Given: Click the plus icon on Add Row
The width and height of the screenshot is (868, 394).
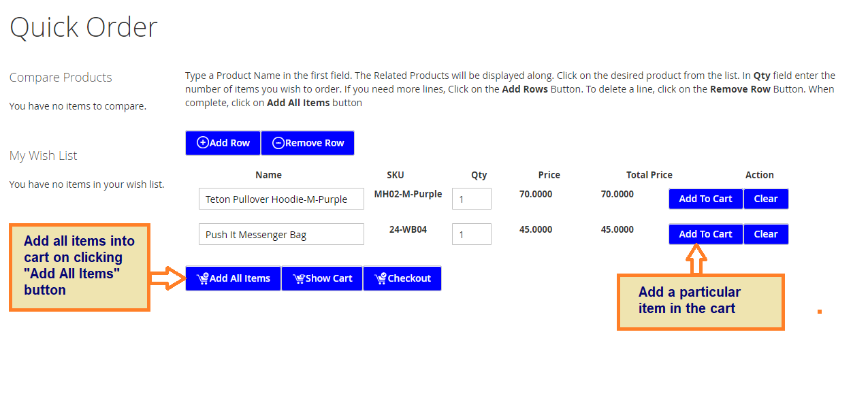Looking at the screenshot, I should point(203,143).
